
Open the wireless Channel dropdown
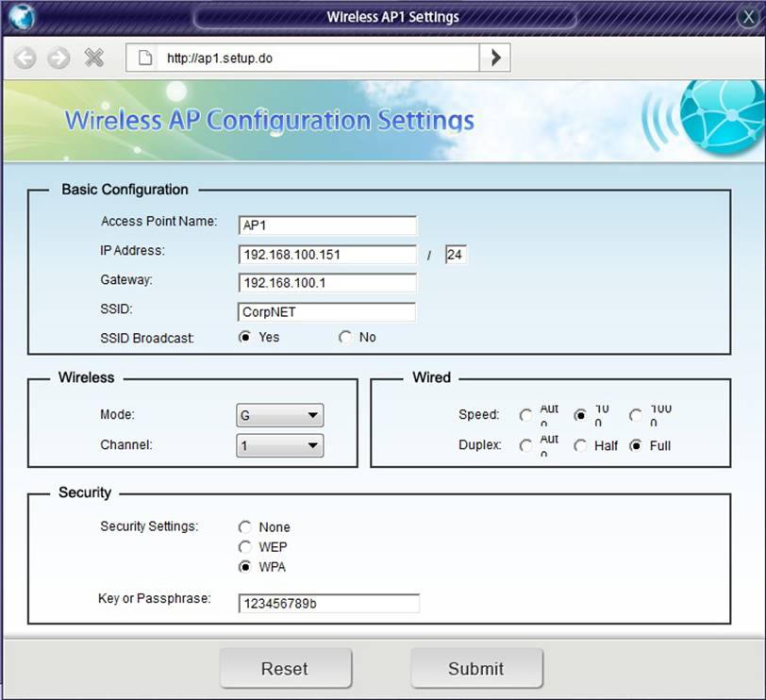tap(279, 445)
